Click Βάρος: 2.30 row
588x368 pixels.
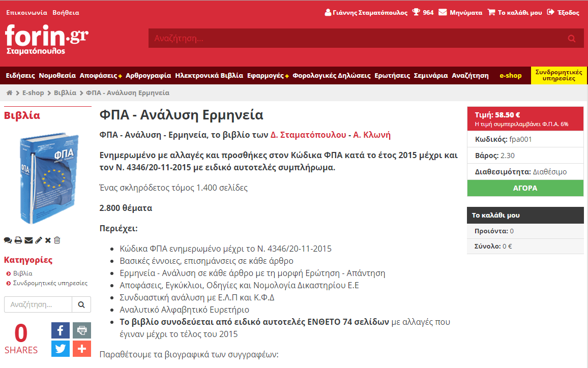525,156
